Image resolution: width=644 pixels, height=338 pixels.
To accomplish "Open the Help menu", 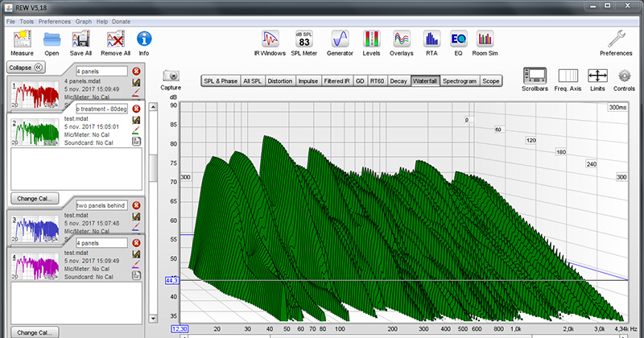I will 102,22.
